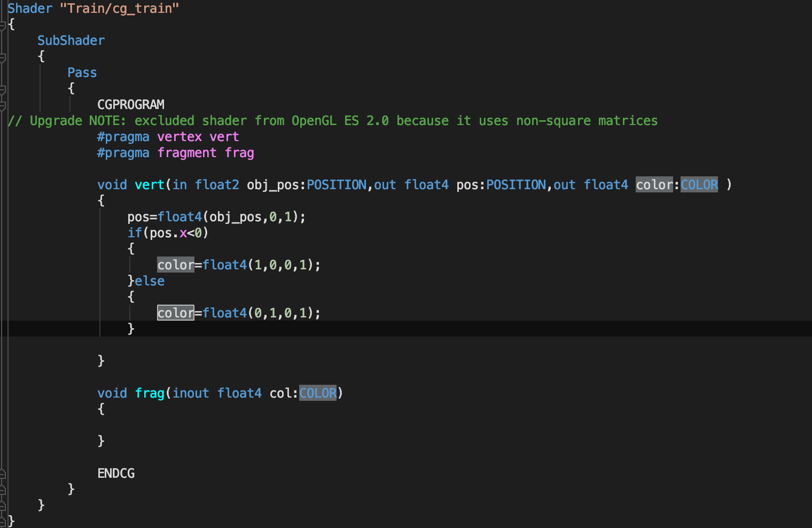Collapse the fold marker beside SubShader's opening brace
812x528 pixels.
coord(3,58)
